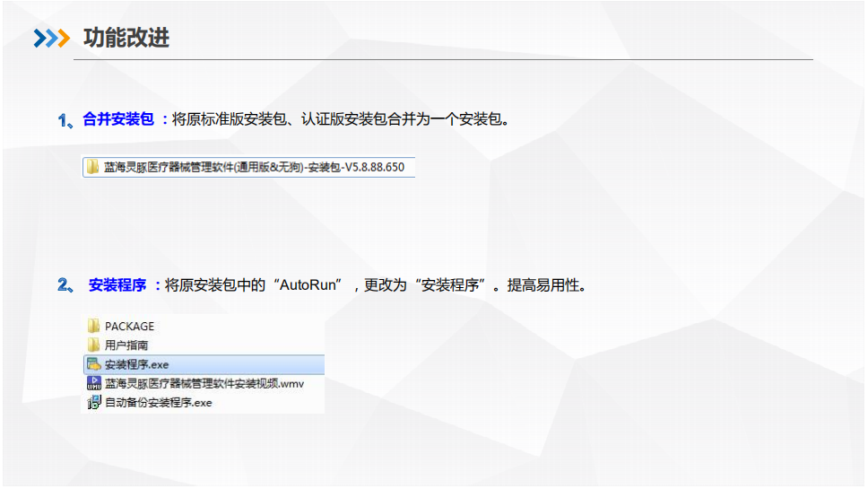Click the PACKAGE folder icon
The image size is (868, 489).
[x=93, y=326]
